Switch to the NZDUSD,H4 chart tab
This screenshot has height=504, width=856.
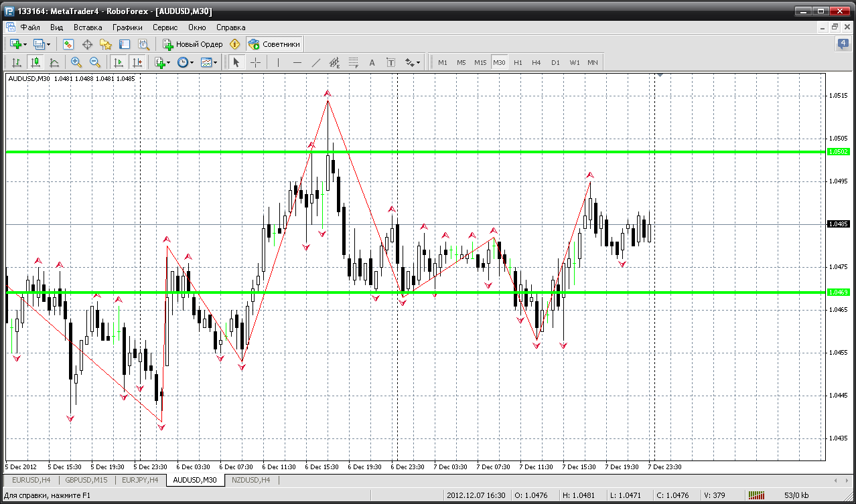coord(251,480)
